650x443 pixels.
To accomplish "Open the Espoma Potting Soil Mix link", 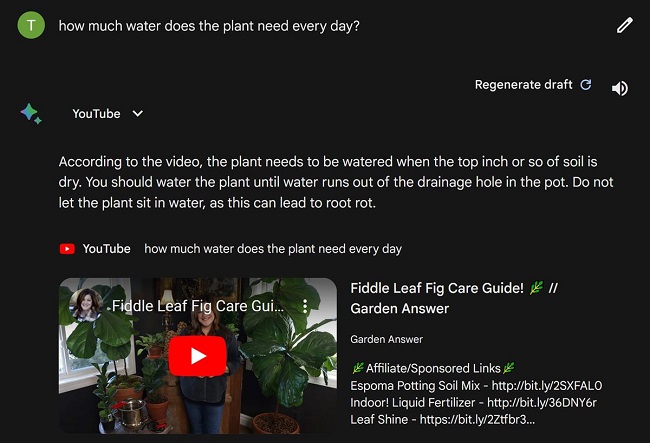I will pos(547,385).
